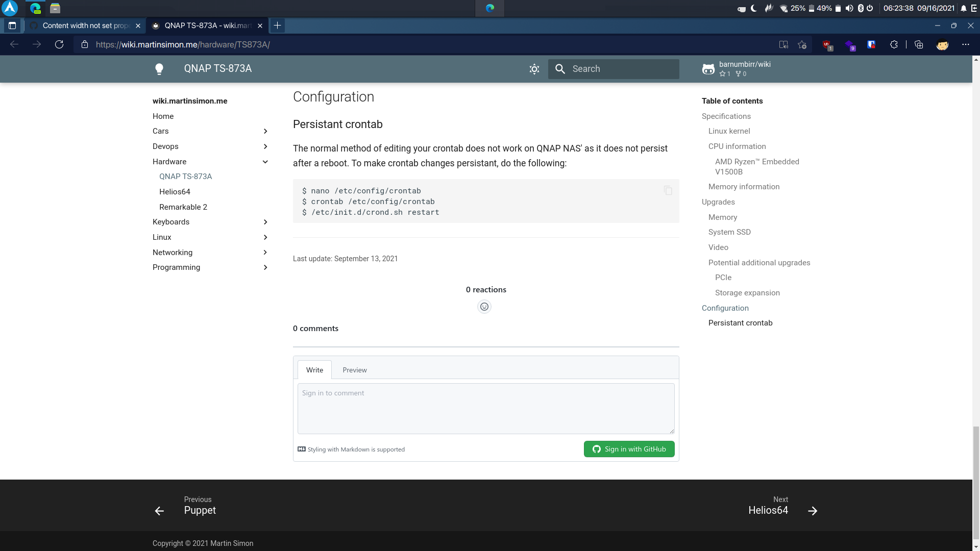Open Edge Collections from the toolbar
The height and width of the screenshot is (551, 980).
pos(919,45)
